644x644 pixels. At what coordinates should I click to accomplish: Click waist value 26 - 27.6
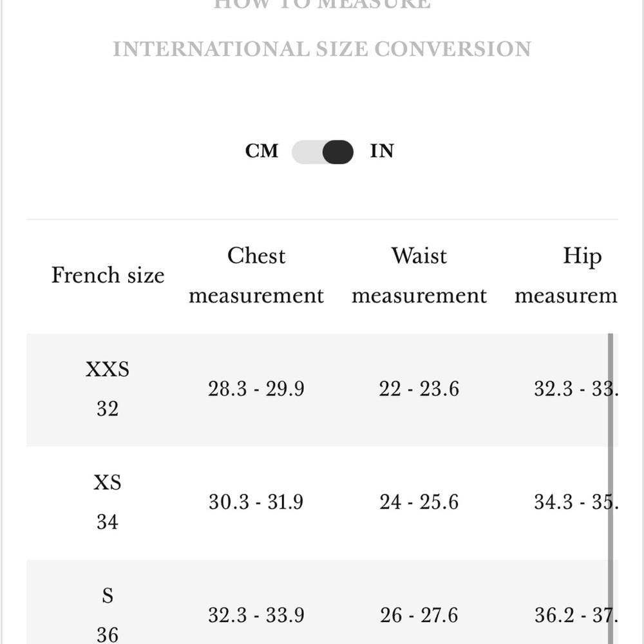[419, 615]
